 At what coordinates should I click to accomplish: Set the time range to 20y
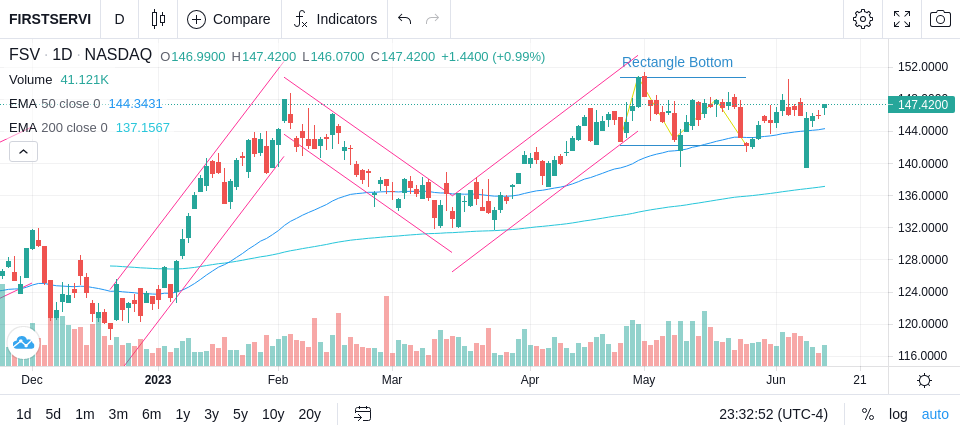point(309,414)
